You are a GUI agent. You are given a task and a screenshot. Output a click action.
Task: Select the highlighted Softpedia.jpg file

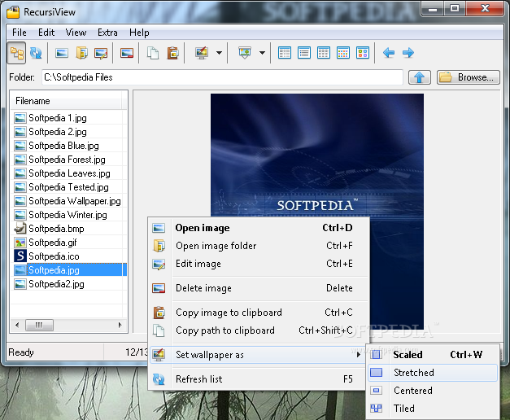68,270
